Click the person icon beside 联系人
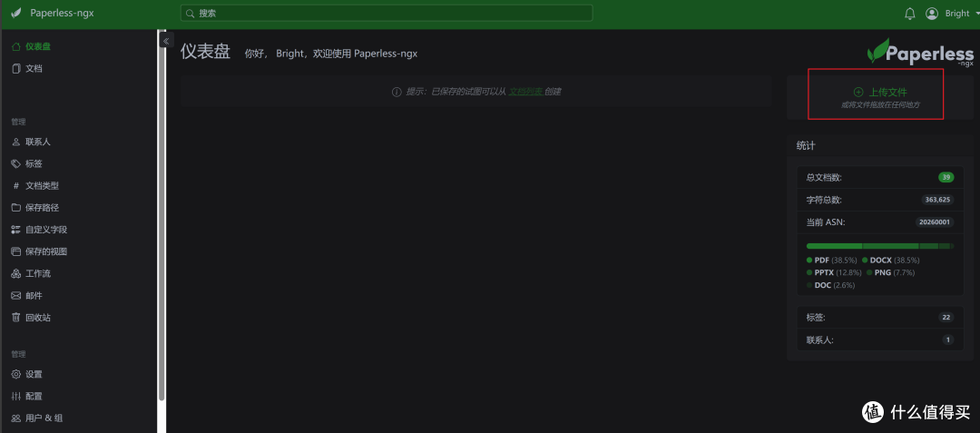Viewport: 980px width, 433px height. coord(16,142)
